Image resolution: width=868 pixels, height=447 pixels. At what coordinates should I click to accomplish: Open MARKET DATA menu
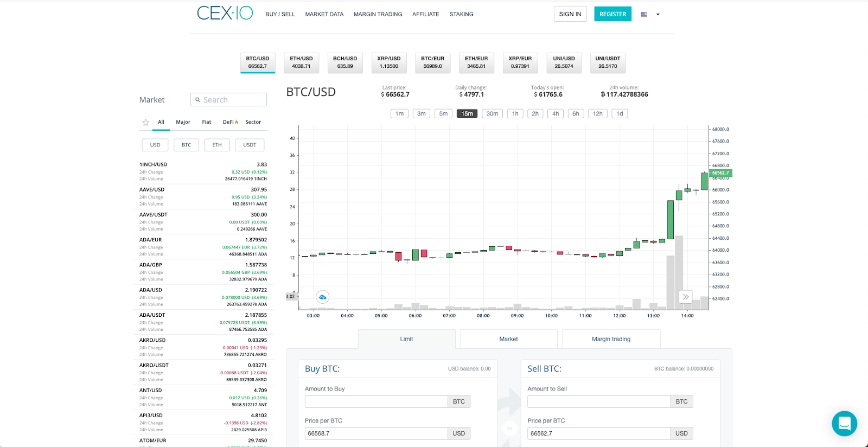tap(324, 14)
